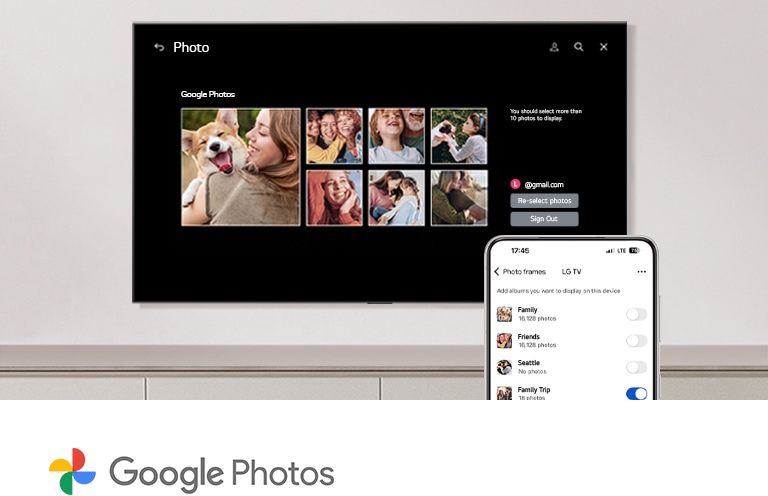The height and width of the screenshot is (496, 768).
Task: Click the Sign Out button
Action: [x=544, y=218]
